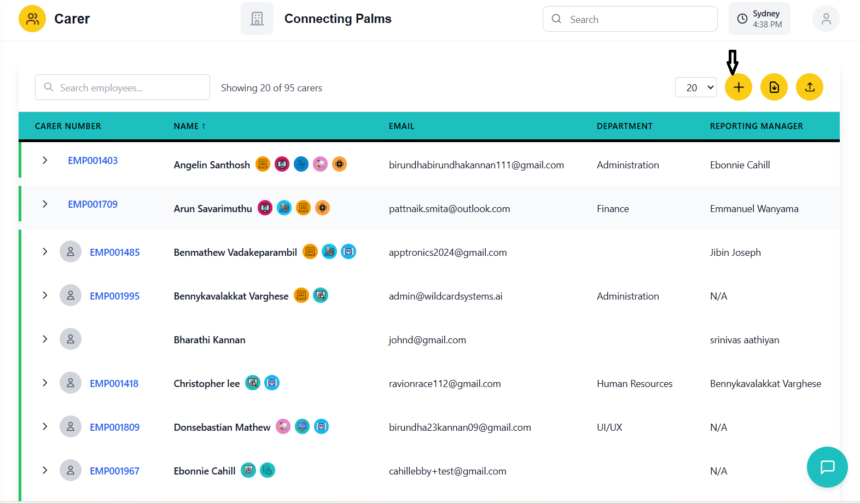Open carer number EMP001967 link
This screenshot has width=860, height=504.
click(x=114, y=471)
